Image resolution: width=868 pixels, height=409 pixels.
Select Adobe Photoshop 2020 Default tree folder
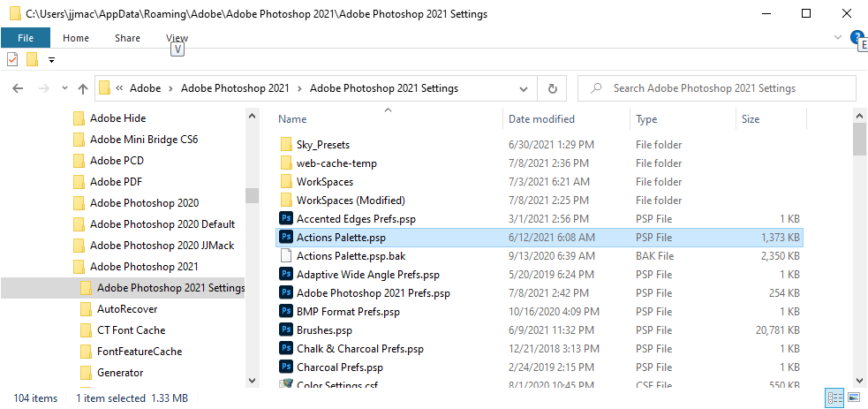coord(154,224)
